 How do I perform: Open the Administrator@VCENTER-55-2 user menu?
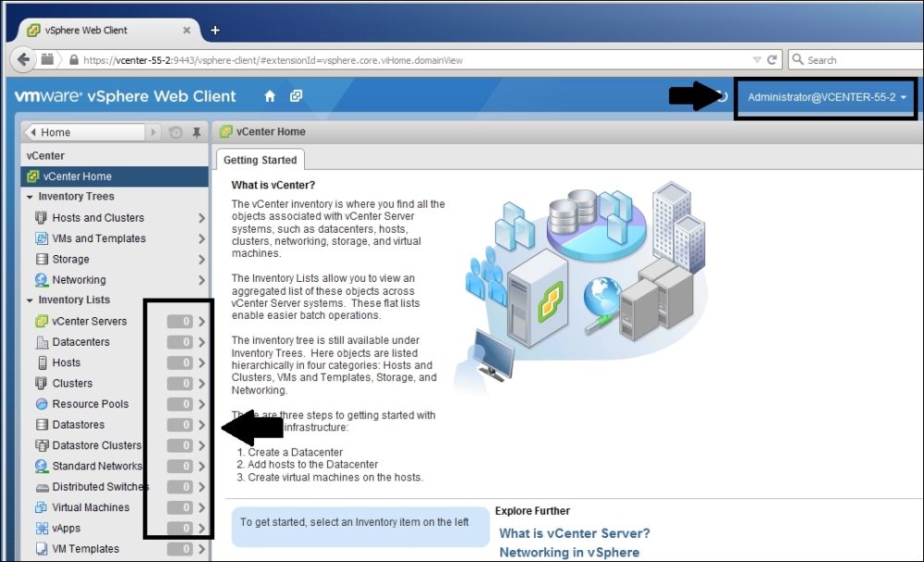coord(827,97)
